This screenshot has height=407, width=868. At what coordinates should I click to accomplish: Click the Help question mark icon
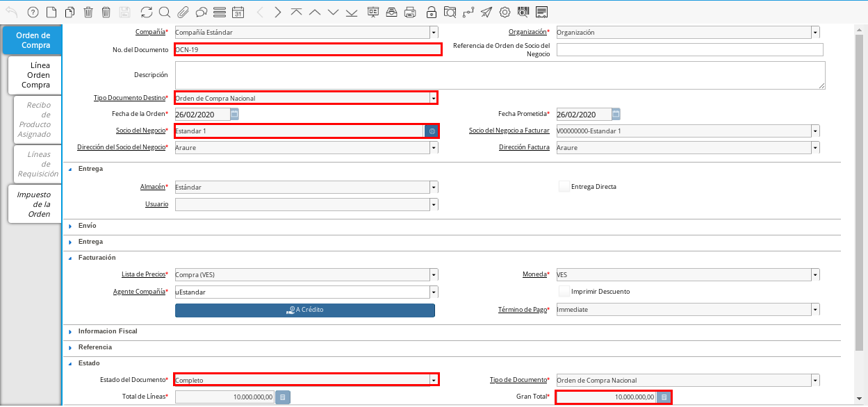33,12
